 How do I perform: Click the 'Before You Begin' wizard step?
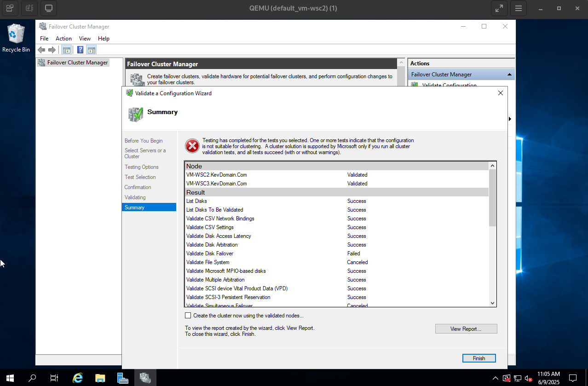coord(144,141)
